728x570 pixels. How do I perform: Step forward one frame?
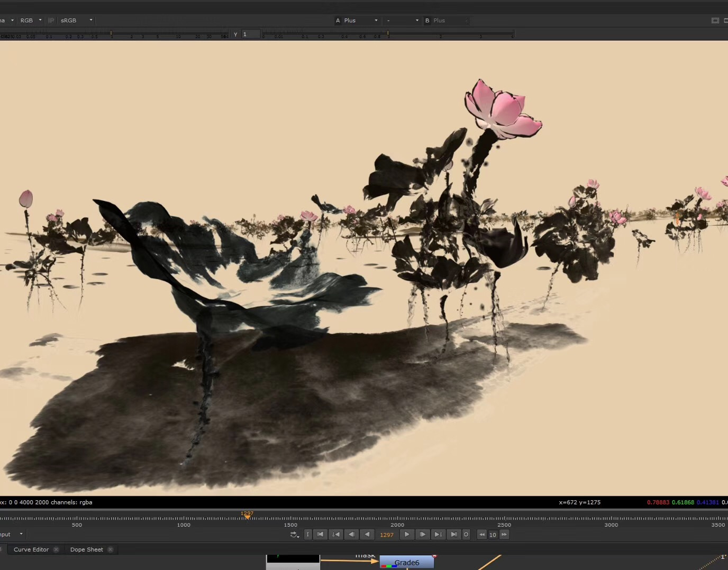pyautogui.click(x=422, y=535)
